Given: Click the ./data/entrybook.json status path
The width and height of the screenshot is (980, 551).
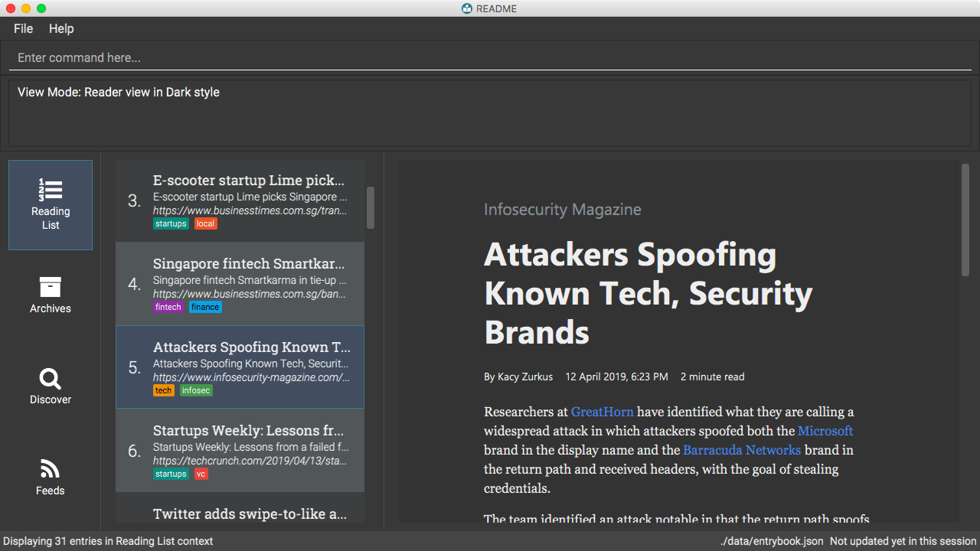Looking at the screenshot, I should 772,541.
